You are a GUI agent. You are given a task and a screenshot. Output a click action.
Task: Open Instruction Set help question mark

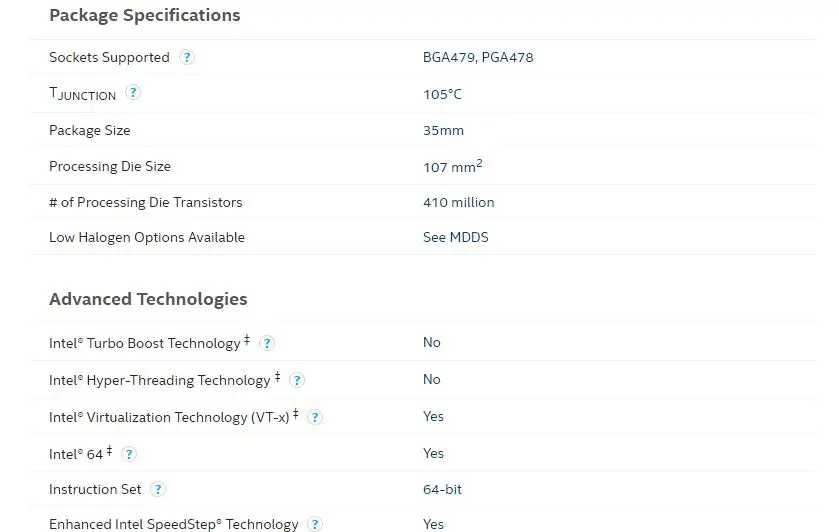[158, 490]
